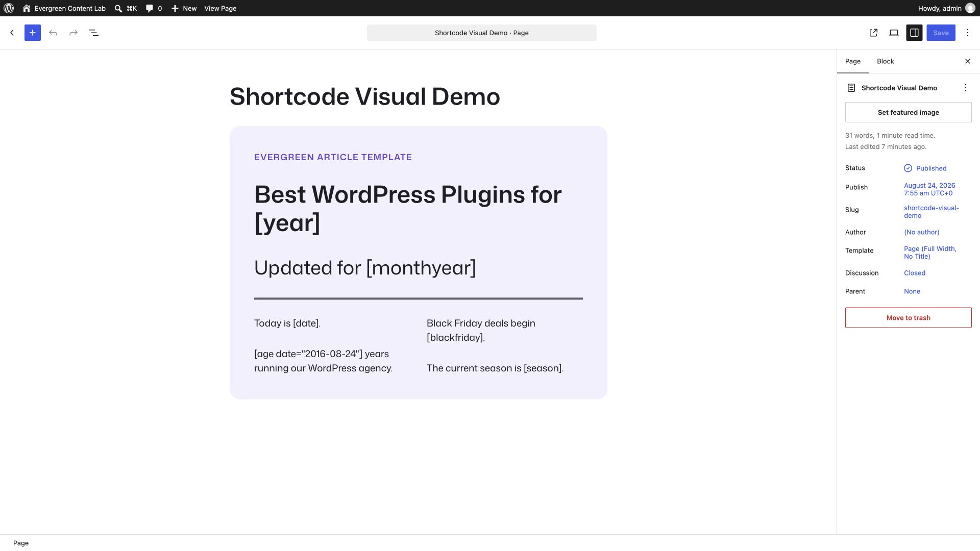Open the comments bubble icon
This screenshot has height=551, width=980.
[150, 8]
